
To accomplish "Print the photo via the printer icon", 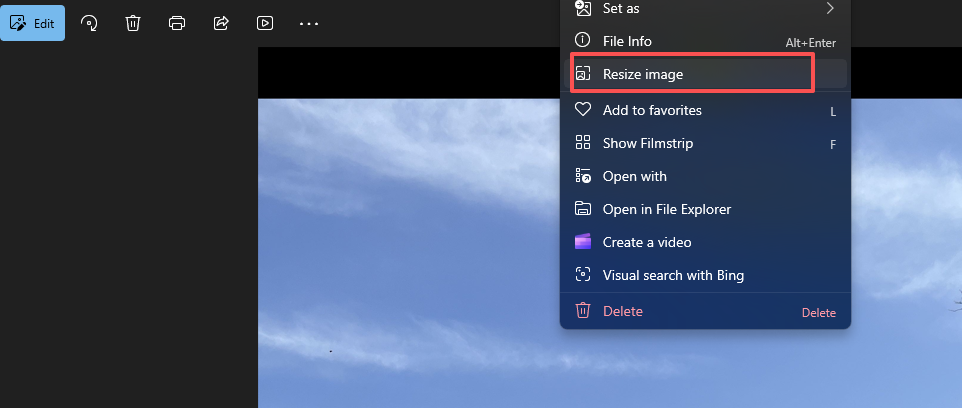I will pyautogui.click(x=177, y=23).
